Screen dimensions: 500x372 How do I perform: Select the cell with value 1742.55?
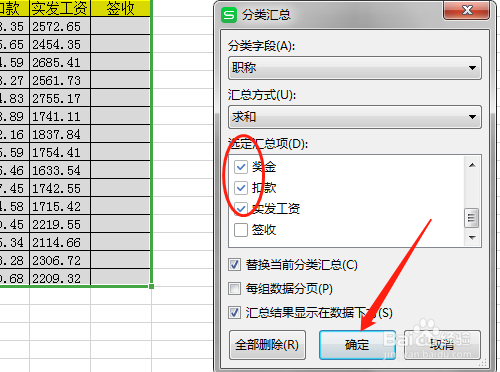60,188
